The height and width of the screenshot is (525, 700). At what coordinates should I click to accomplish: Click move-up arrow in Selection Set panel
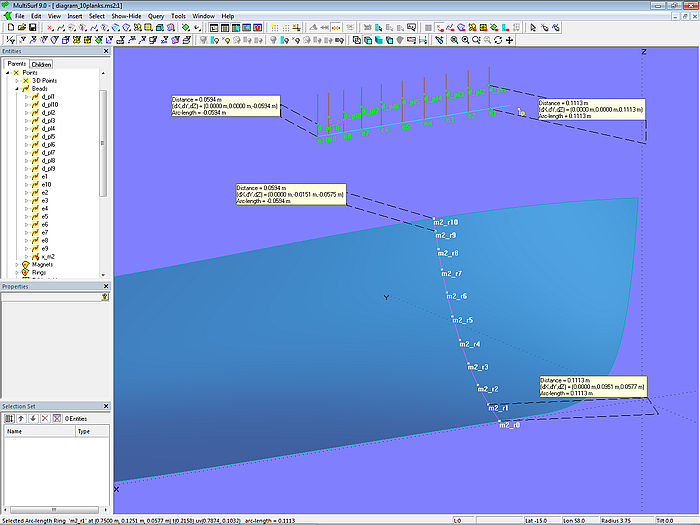19,418
